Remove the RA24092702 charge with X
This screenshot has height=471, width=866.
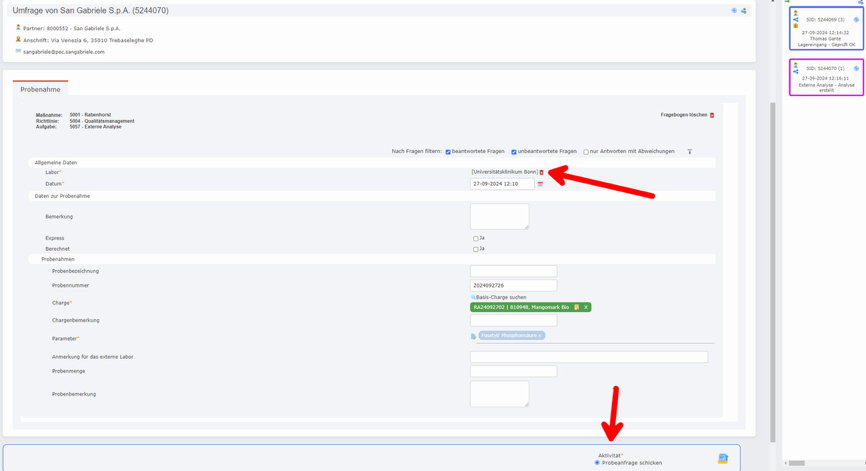(586, 307)
